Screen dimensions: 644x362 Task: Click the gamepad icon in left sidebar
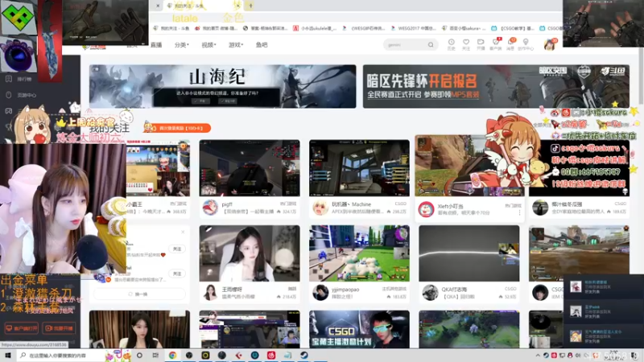coord(9,111)
